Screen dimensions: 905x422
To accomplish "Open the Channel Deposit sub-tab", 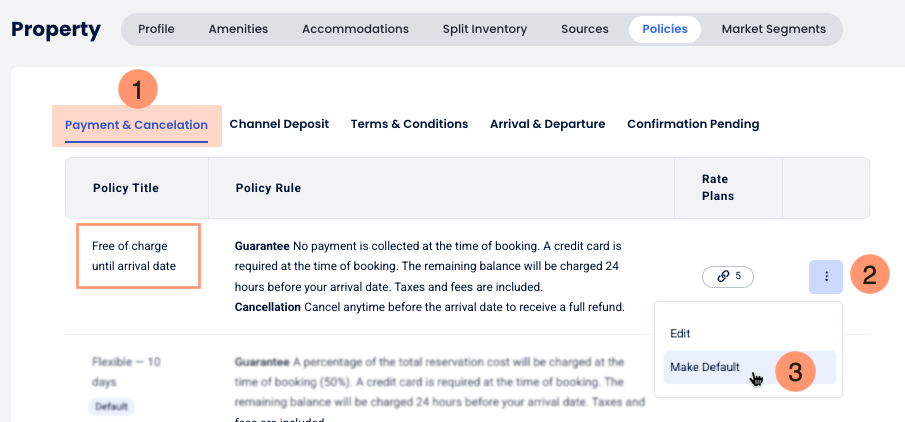I will coord(279,124).
